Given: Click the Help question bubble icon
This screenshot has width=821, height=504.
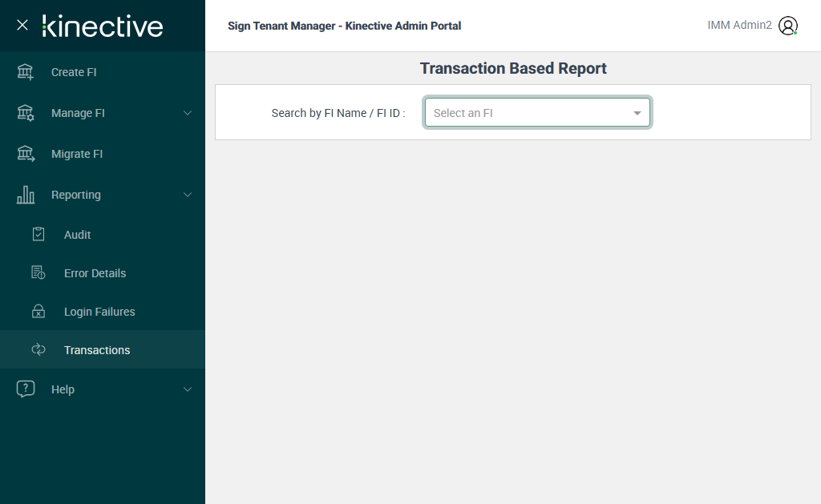Looking at the screenshot, I should pyautogui.click(x=25, y=389).
